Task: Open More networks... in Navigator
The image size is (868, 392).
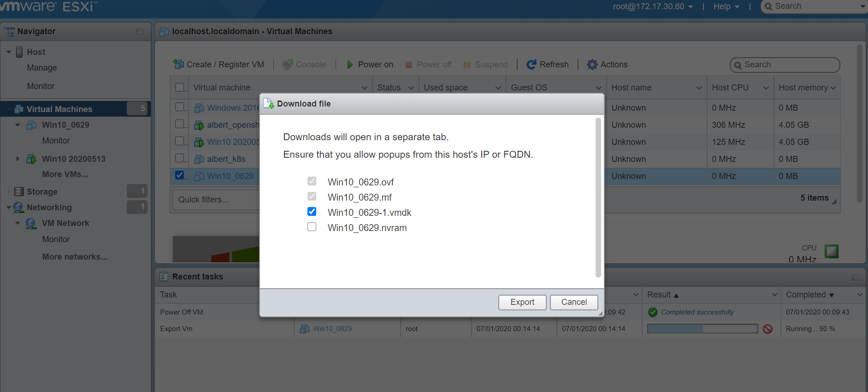Action: (x=75, y=257)
